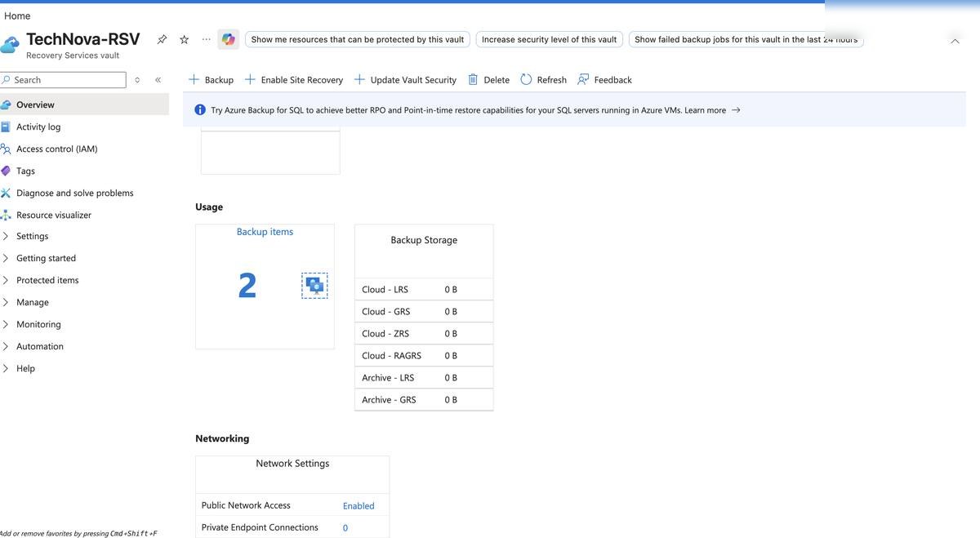
Task: Click Enable Site Recovery
Action: pyautogui.click(x=294, y=79)
